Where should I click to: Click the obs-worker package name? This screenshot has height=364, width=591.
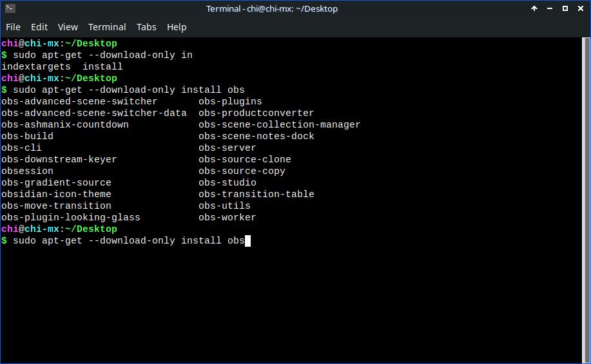(x=228, y=218)
